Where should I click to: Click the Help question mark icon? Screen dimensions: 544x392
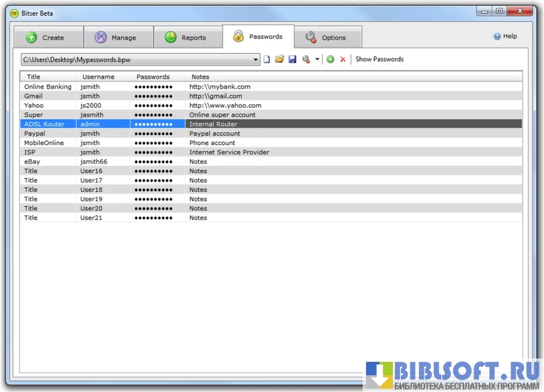[497, 36]
